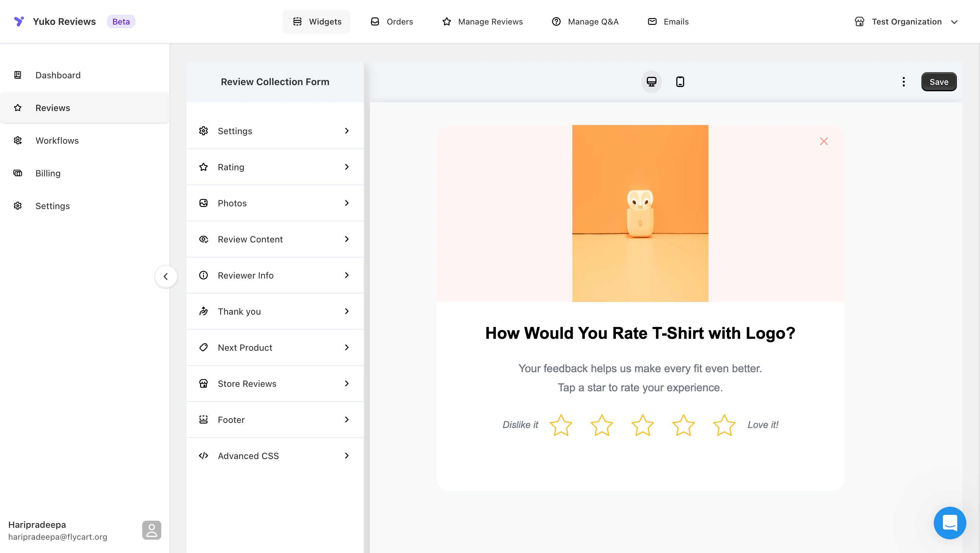Click the product image thumbnail
The height and width of the screenshot is (553, 980).
(x=640, y=214)
